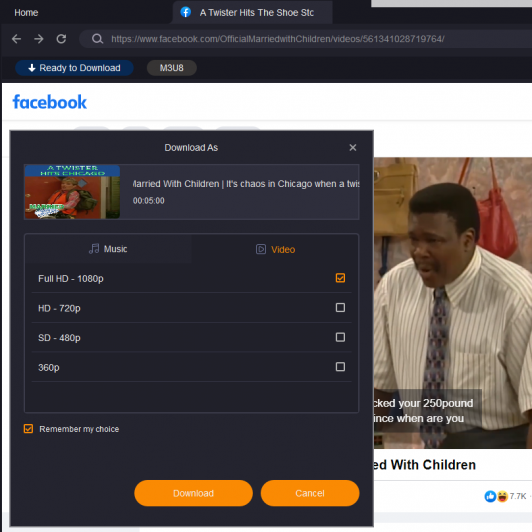Screen dimensions: 532x532
Task: Click the Facebook video player frame
Action: tap(453, 303)
